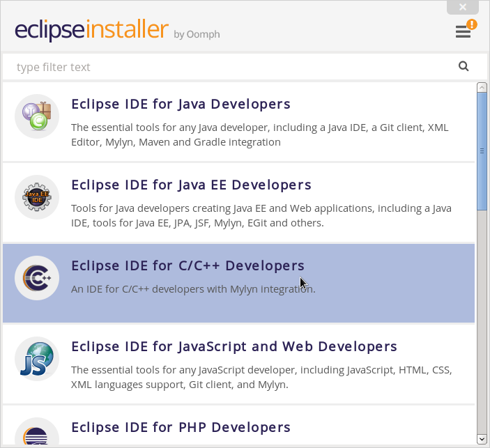
Task: Choose Eclipse IDE for C/C++ Developers title
Action: pos(187,266)
